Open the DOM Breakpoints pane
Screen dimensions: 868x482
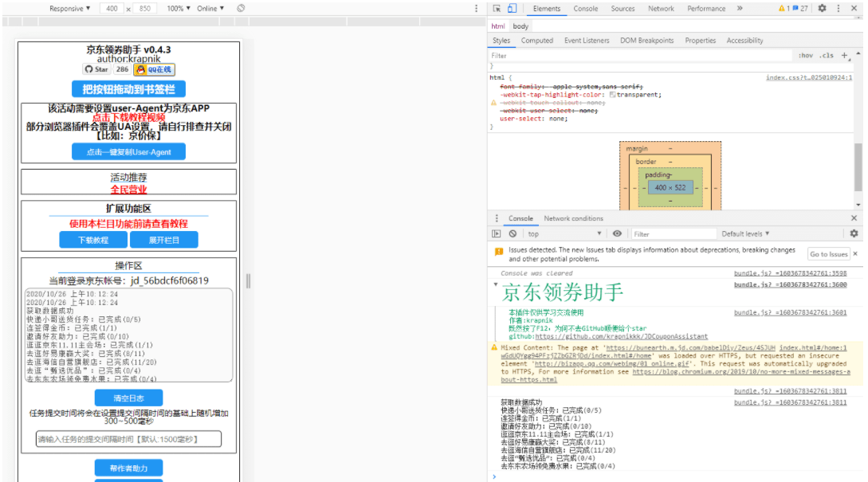[x=646, y=41]
